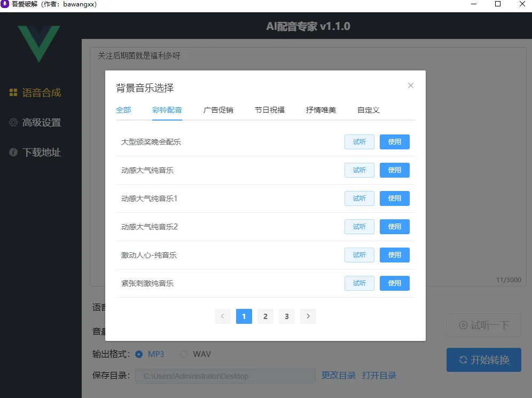532x398 pixels.
Task: Click the text area containing 关注后期菌就是福利多呀
Action: 308,167
